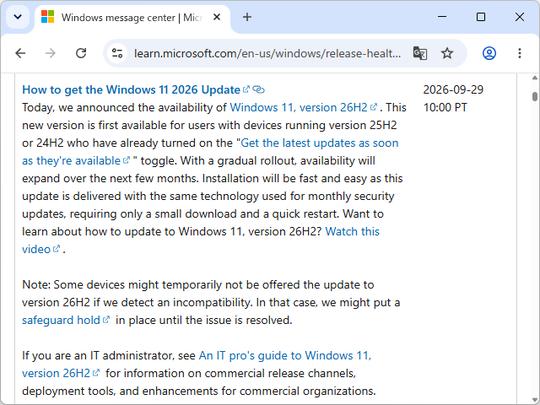
Task: Copy link icon beside the update heading
Action: 259,90
